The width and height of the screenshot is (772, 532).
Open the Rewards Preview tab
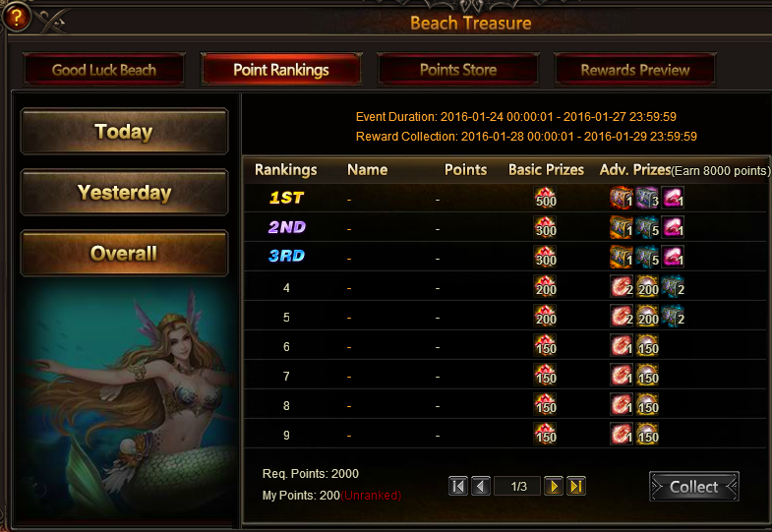pos(634,70)
